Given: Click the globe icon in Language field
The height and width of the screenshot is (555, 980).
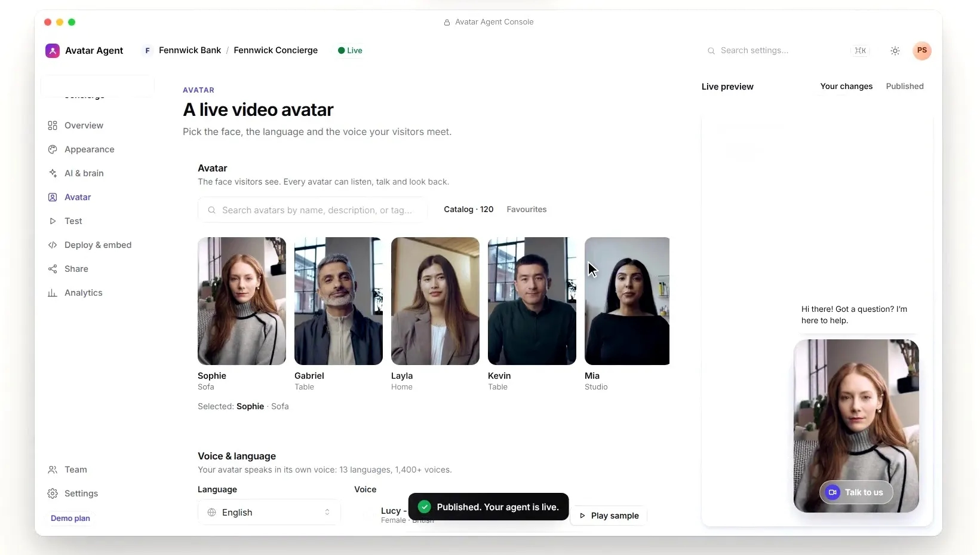Looking at the screenshot, I should tap(211, 513).
